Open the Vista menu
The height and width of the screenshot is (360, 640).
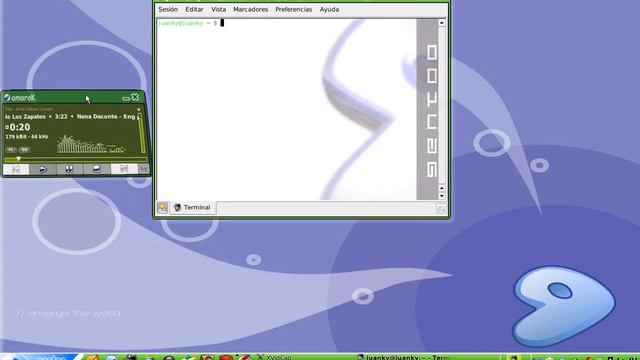[x=218, y=9]
